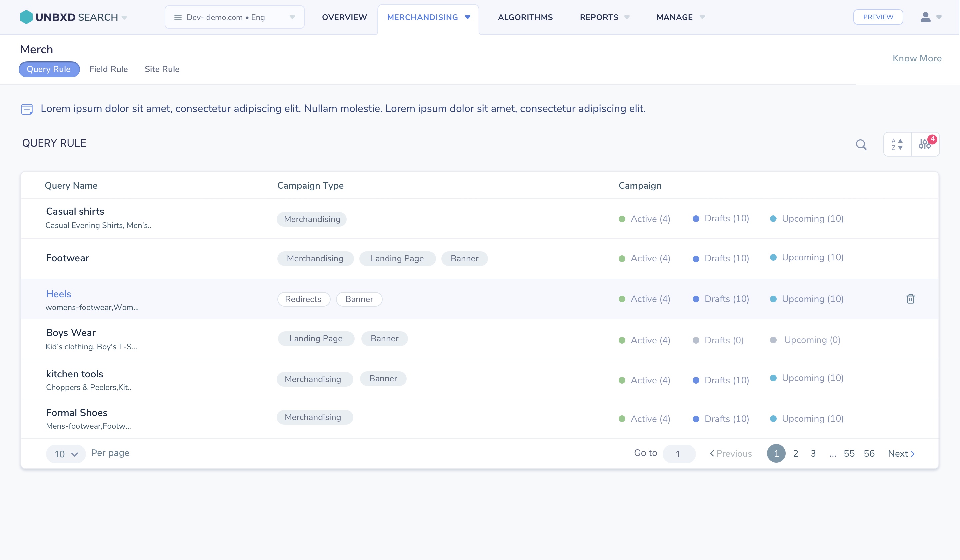The width and height of the screenshot is (960, 560).
Task: Open the Overview tab
Action: pyautogui.click(x=344, y=17)
